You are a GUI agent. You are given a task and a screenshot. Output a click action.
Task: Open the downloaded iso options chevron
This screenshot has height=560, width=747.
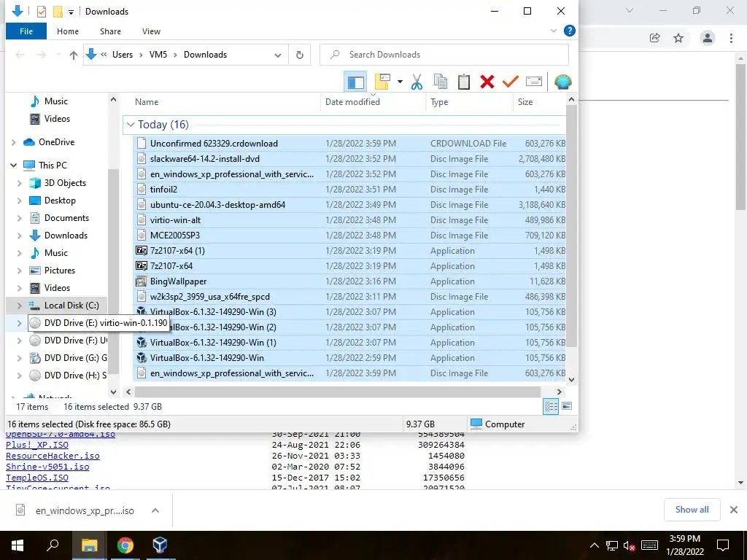click(x=155, y=510)
